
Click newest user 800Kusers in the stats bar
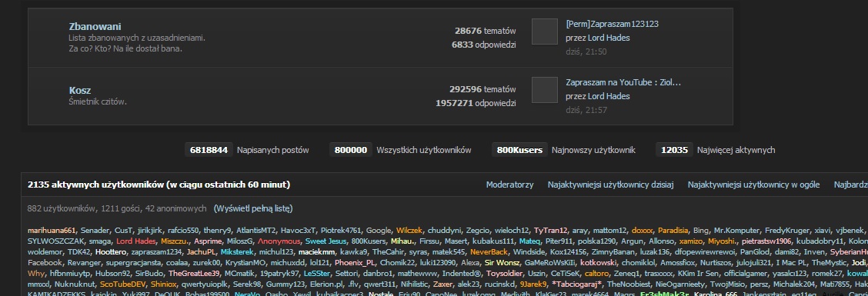tap(519, 150)
